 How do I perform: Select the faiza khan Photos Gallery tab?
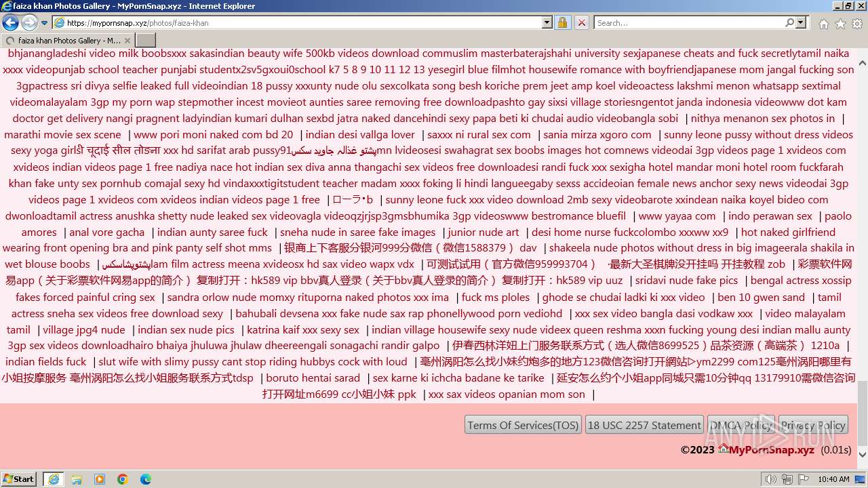[68, 40]
